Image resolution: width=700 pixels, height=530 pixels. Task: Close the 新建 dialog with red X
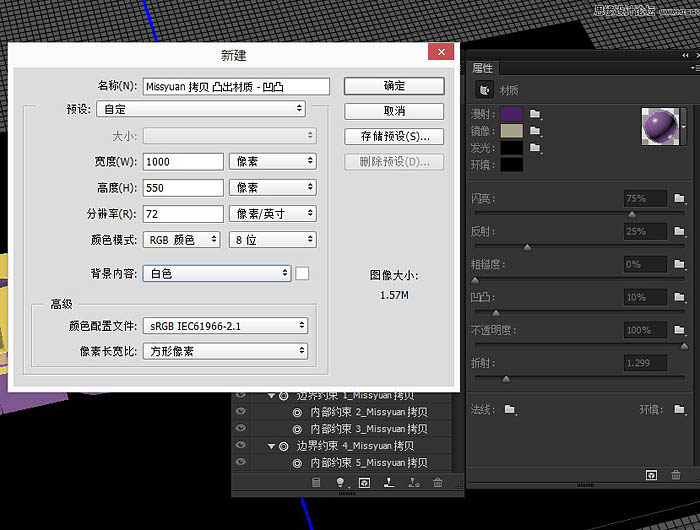[x=441, y=52]
